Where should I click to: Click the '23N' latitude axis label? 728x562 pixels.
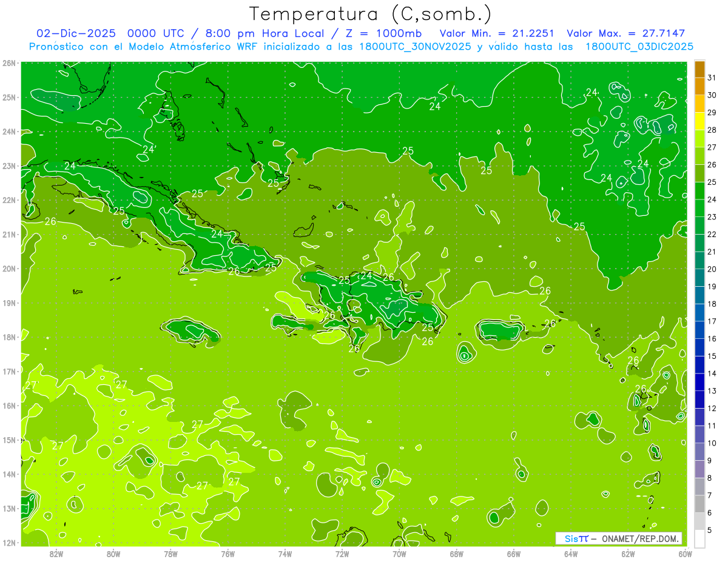9,166
